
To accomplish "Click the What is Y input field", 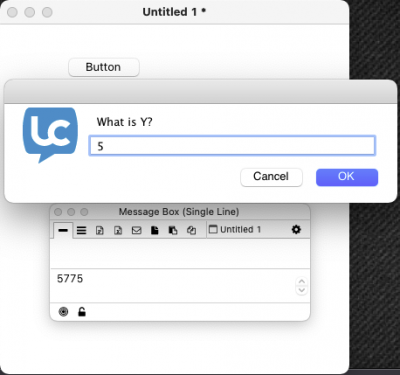I will click(232, 145).
